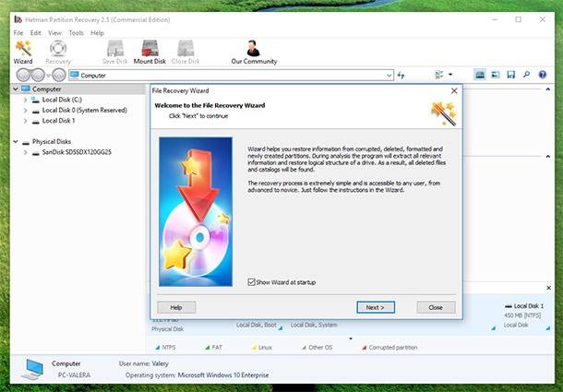563x392 pixels.
Task: Click the blue help question icon
Action: click(x=543, y=75)
